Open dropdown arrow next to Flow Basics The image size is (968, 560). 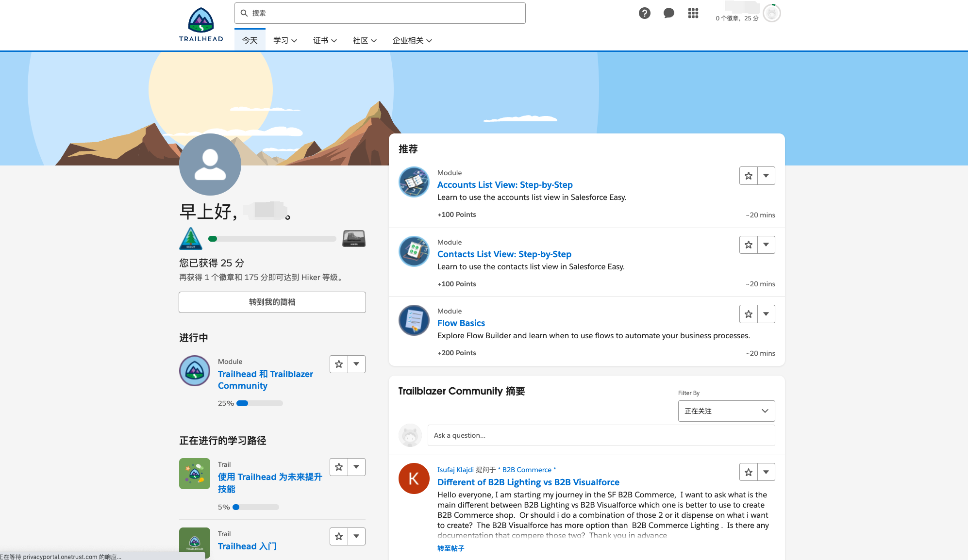click(x=766, y=314)
